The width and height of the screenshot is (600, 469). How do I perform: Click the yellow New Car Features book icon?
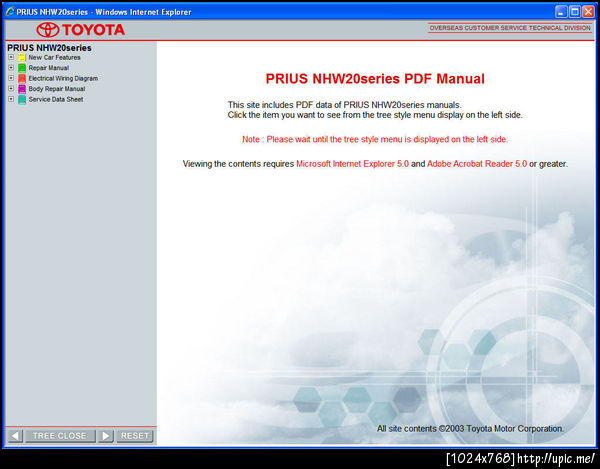[22, 58]
